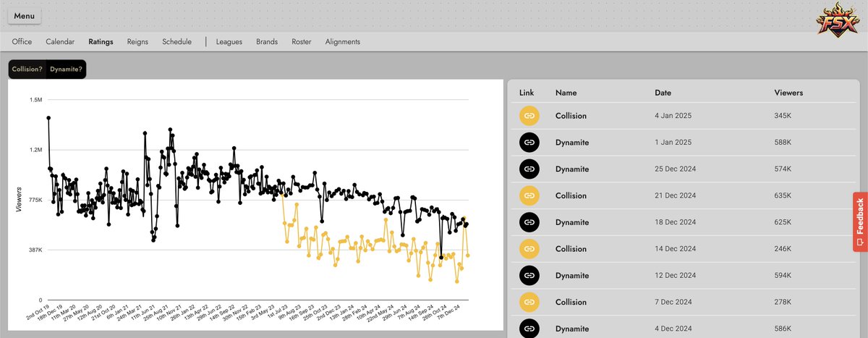Toggle the Collision? series filter

27,69
